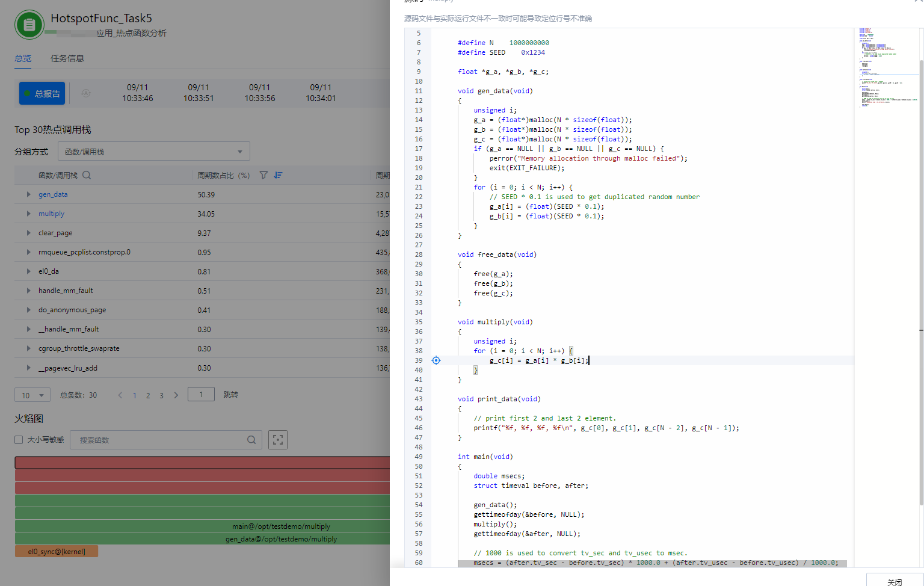Go to page 3 of the hotspot table
The height and width of the screenshot is (586, 924).
(x=161, y=395)
